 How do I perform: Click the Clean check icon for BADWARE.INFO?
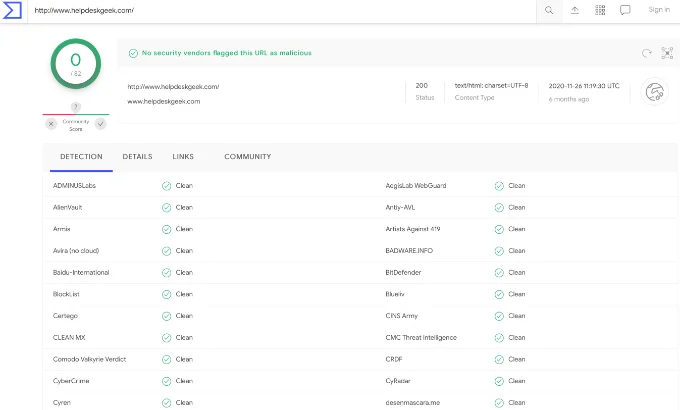(499, 251)
